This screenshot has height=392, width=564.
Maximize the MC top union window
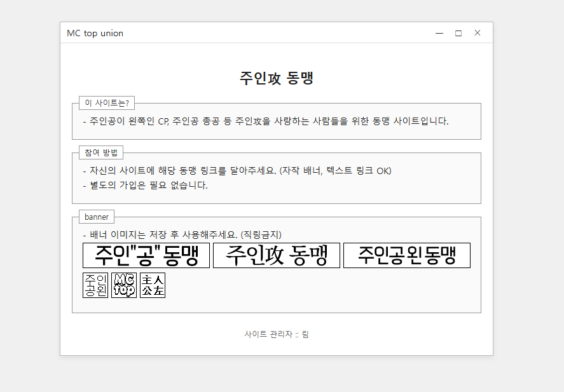pos(458,33)
